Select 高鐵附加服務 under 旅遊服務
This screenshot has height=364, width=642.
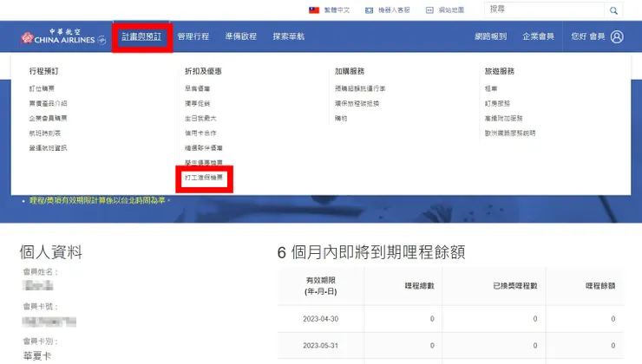click(x=503, y=118)
